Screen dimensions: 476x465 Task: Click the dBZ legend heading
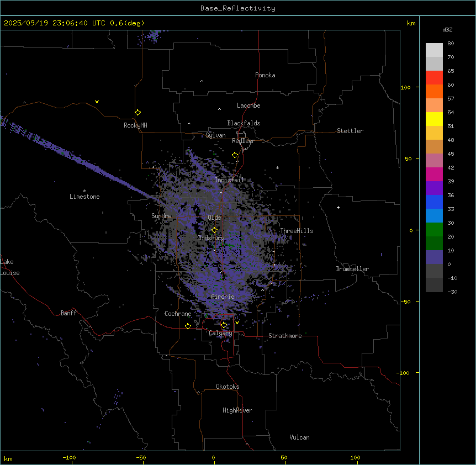point(448,29)
